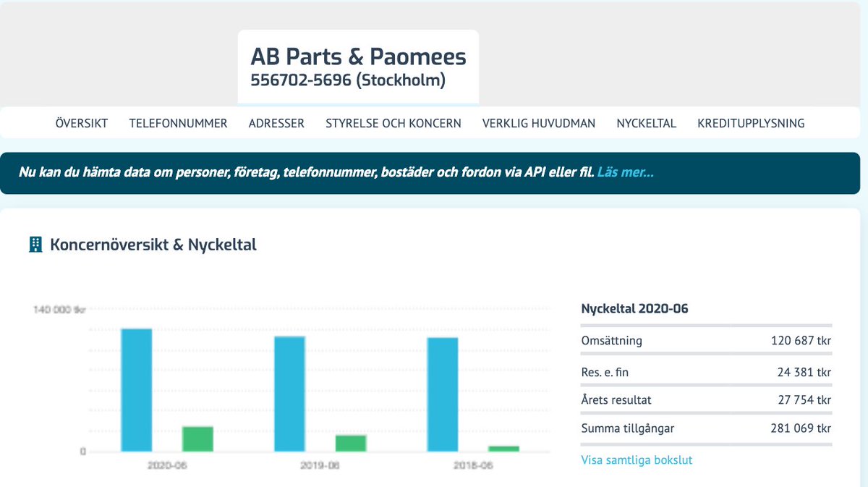Click the 'Omsättning' row label

[x=612, y=341]
